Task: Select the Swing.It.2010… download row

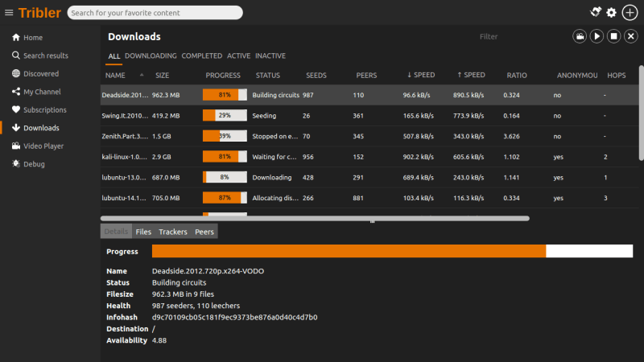Action: click(369, 116)
